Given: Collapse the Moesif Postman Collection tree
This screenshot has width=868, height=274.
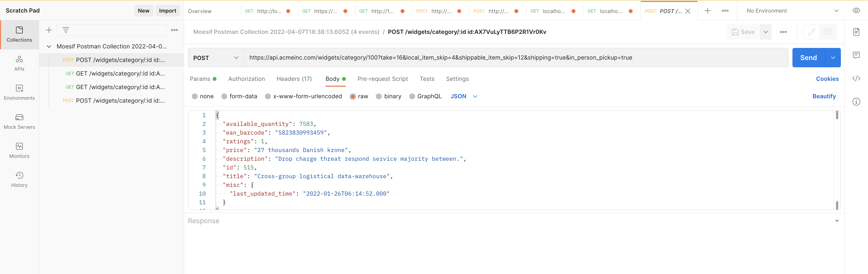Looking at the screenshot, I should pyautogui.click(x=49, y=46).
